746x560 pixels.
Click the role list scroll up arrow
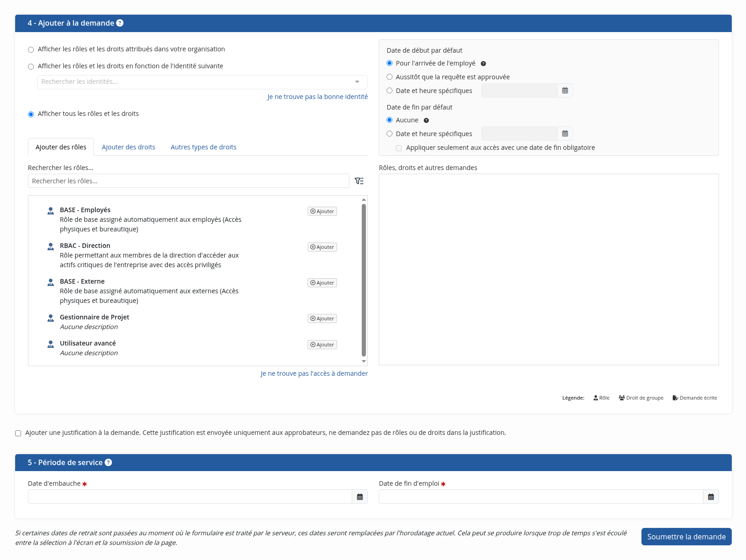364,199
